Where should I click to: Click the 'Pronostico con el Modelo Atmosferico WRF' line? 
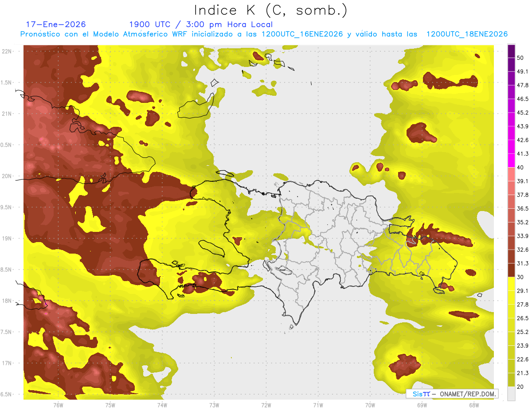coord(263,34)
